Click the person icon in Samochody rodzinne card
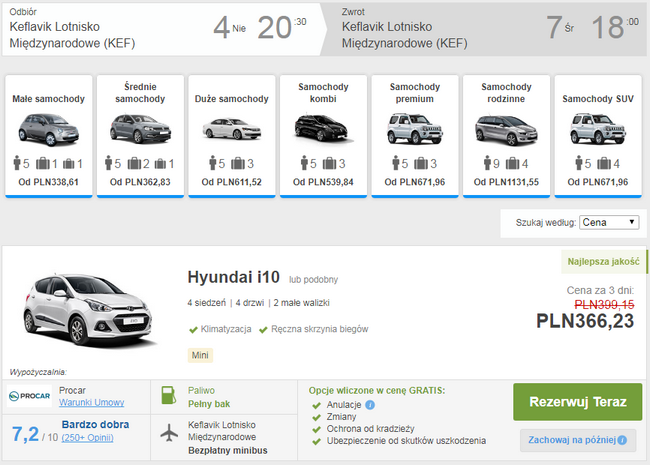Viewport: 650px width, 465px height. [x=487, y=163]
